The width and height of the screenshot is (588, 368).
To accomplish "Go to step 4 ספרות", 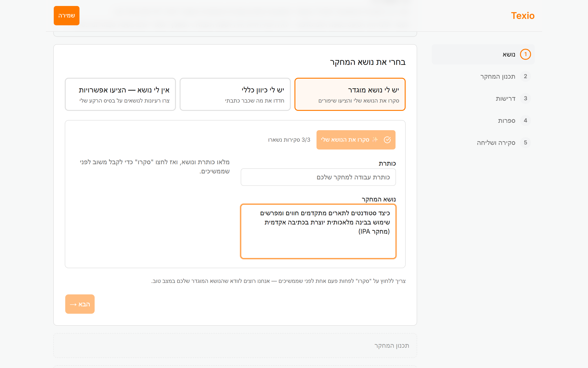I will tap(483, 121).
